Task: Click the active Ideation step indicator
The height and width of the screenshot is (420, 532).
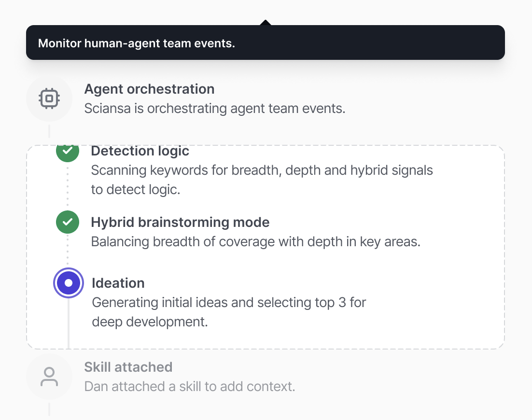Action: pos(69,283)
